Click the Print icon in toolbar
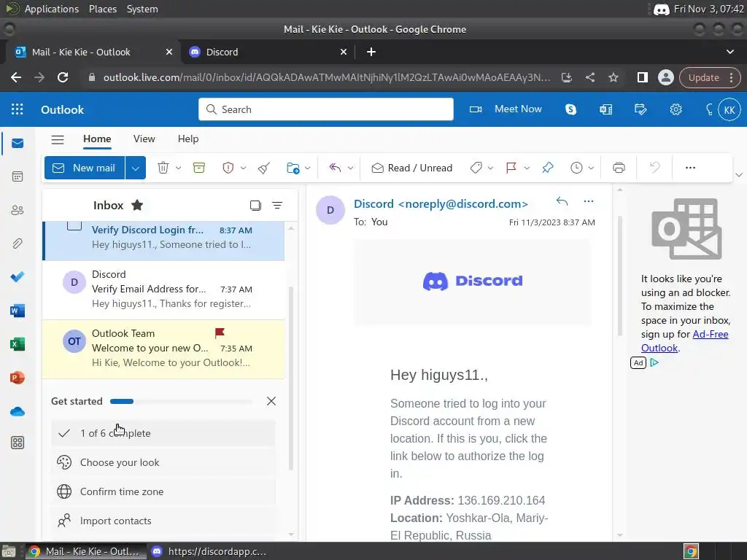Viewport: 747px width, 560px height. pyautogui.click(x=619, y=168)
